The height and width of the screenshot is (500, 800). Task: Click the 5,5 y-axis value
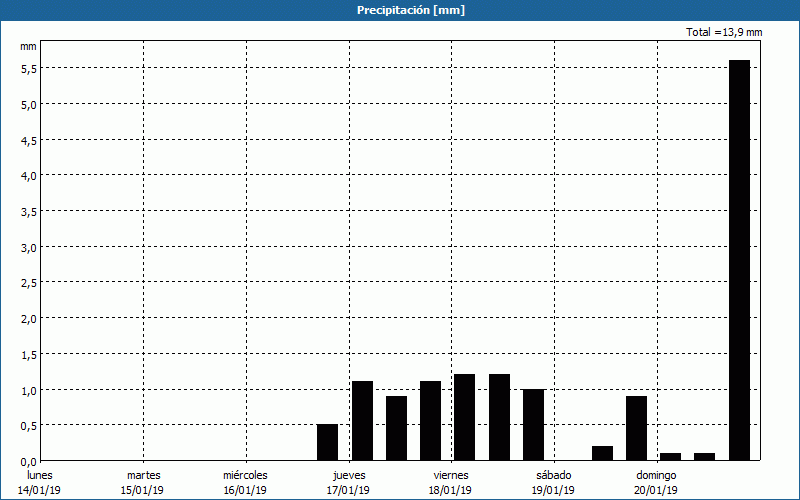[29, 69]
